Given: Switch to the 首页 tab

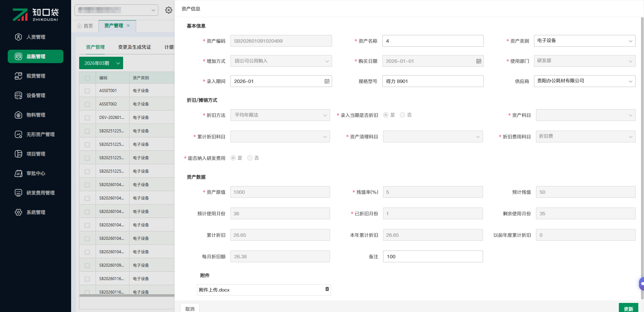Looking at the screenshot, I should [85, 26].
